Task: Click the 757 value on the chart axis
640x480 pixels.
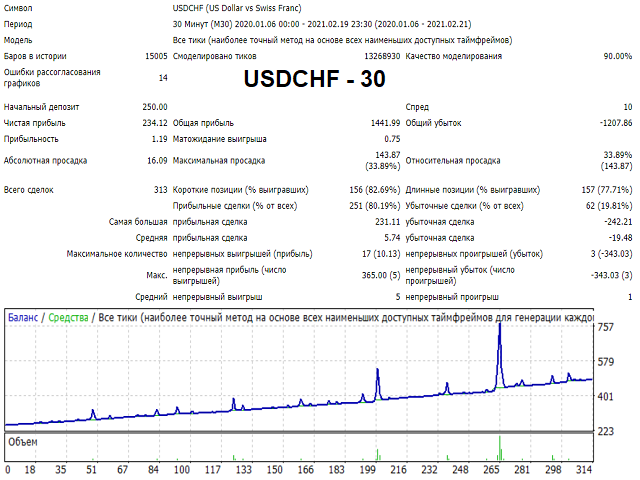Action: click(x=605, y=327)
